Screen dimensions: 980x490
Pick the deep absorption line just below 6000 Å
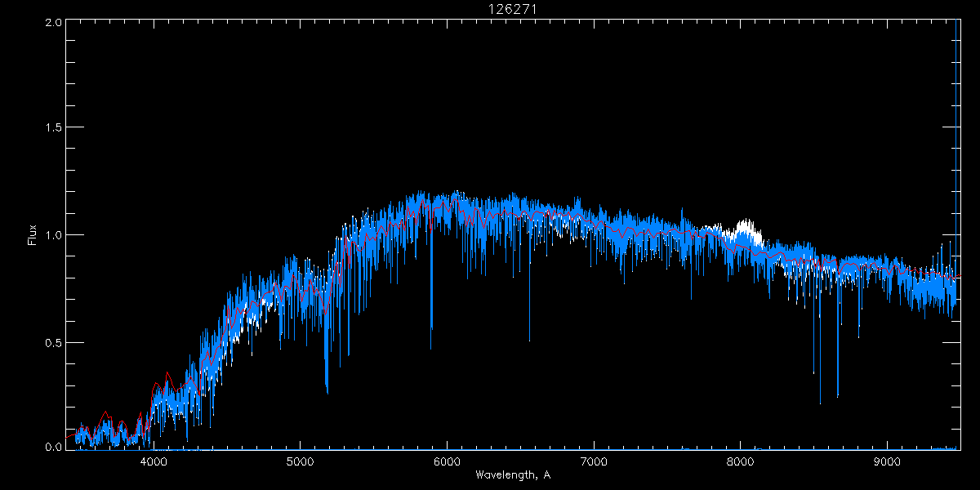point(431,325)
